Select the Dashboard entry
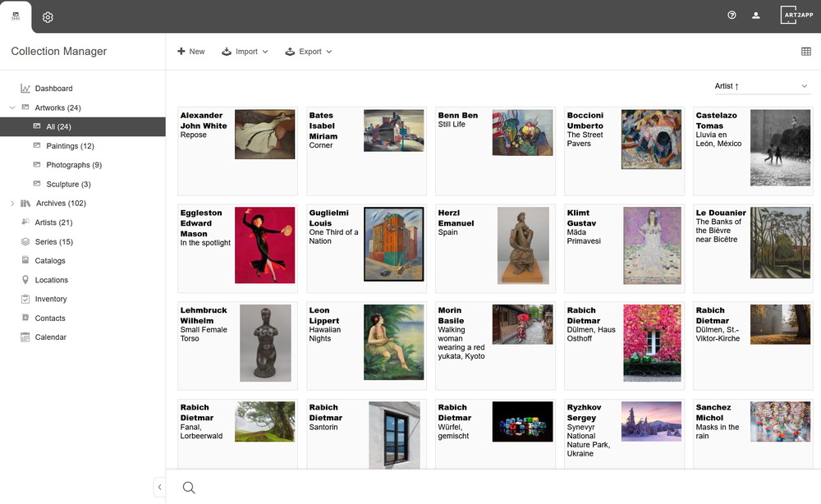821x504 pixels. [x=54, y=89]
